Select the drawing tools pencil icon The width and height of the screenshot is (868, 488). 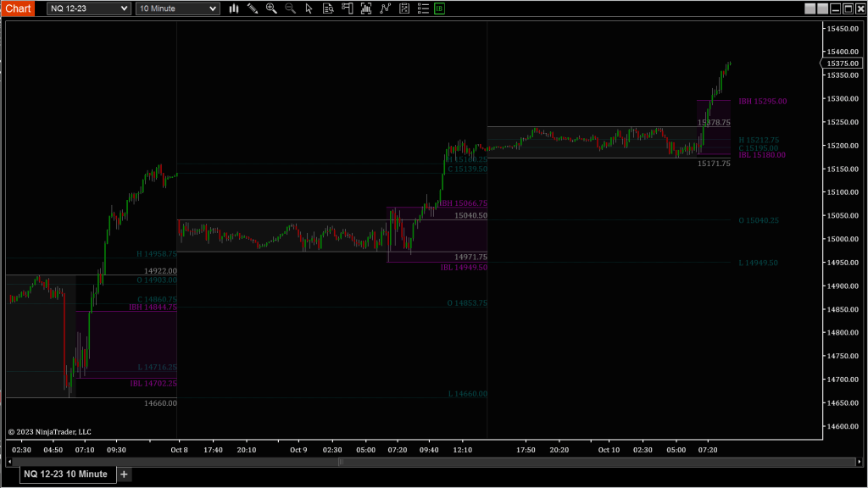[253, 8]
